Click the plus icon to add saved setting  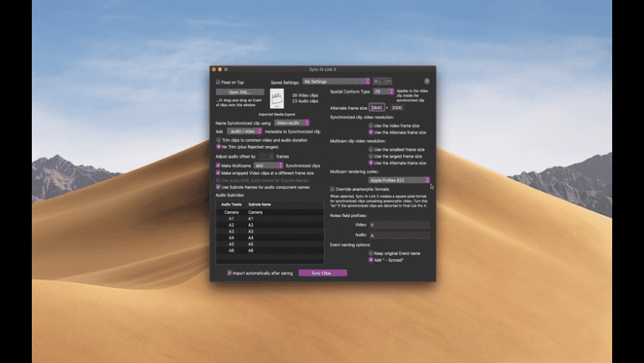[376, 81]
